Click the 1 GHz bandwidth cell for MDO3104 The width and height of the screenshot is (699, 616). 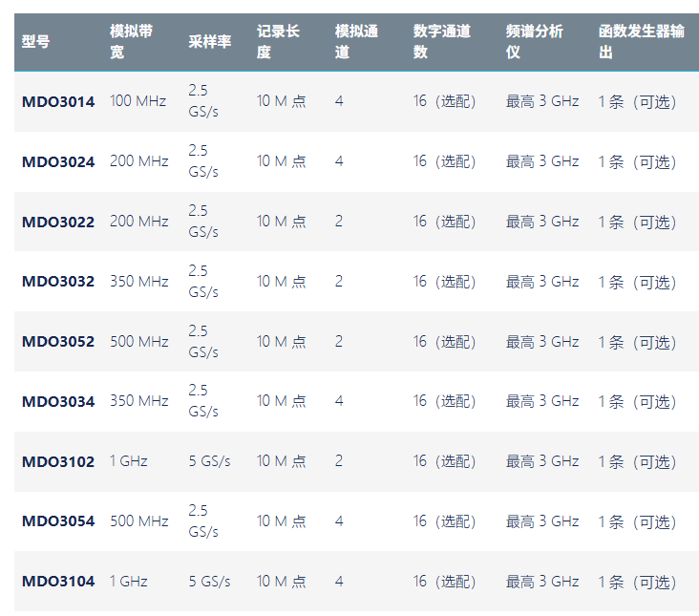tap(128, 582)
